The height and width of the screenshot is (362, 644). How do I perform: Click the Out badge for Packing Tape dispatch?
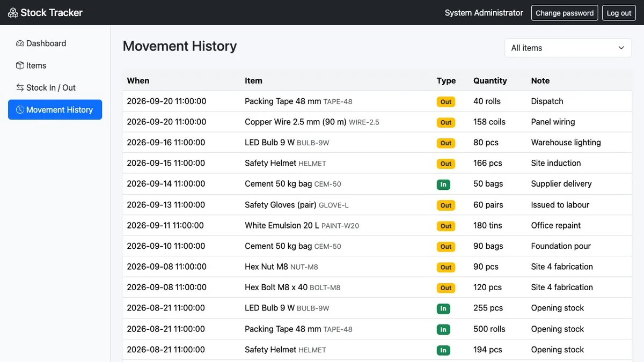446,101
